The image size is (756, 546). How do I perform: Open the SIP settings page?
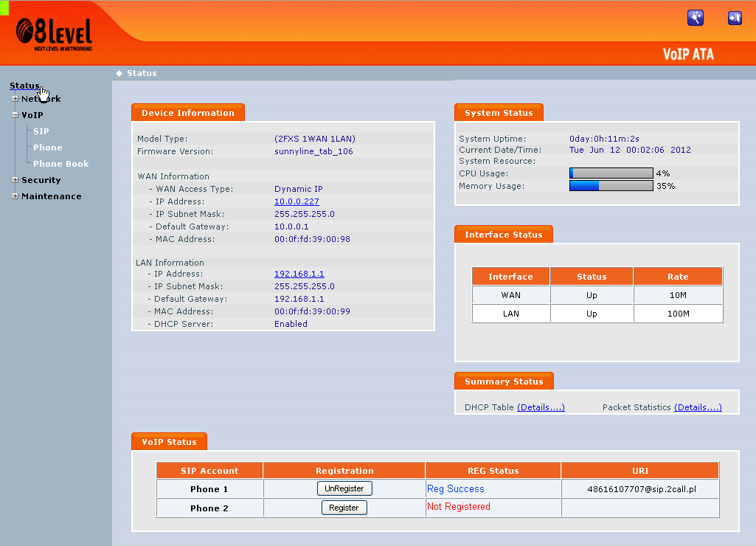pyautogui.click(x=41, y=131)
